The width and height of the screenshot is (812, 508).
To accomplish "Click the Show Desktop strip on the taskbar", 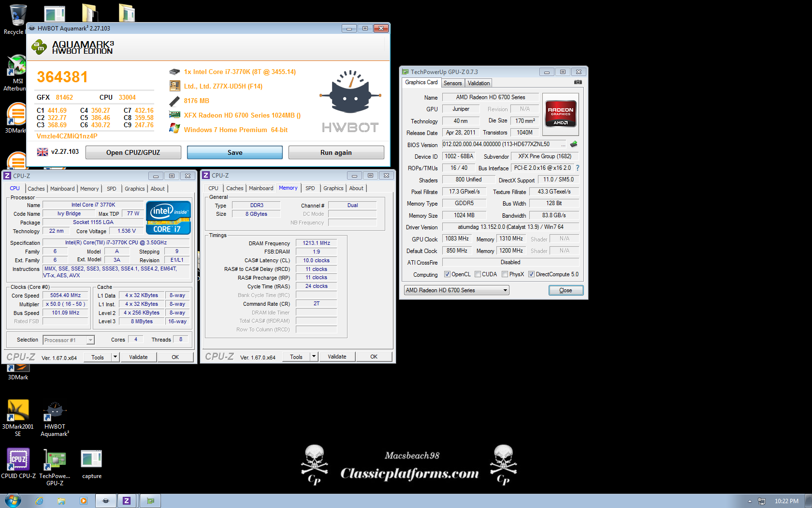I will (808, 501).
